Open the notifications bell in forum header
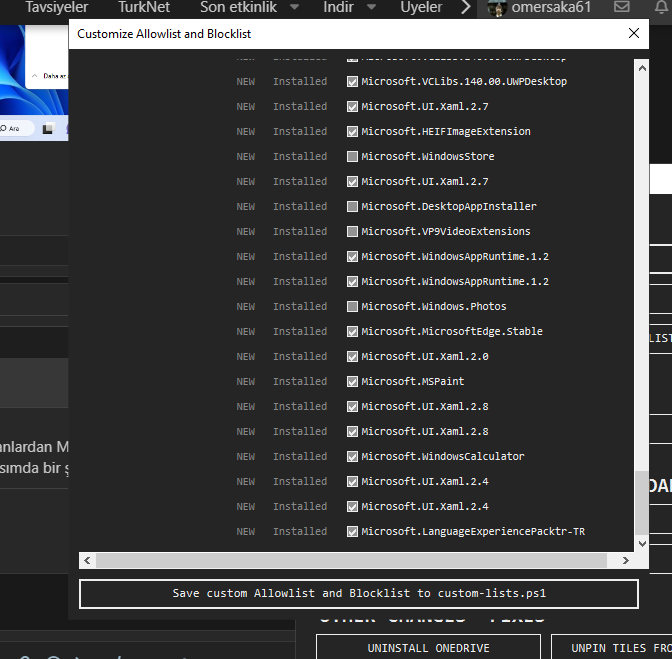Image resolution: width=672 pixels, height=659 pixels. coord(661,7)
